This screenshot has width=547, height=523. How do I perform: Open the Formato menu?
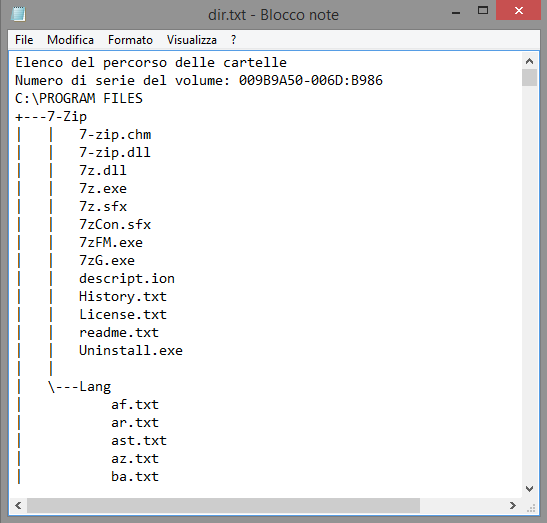130,40
